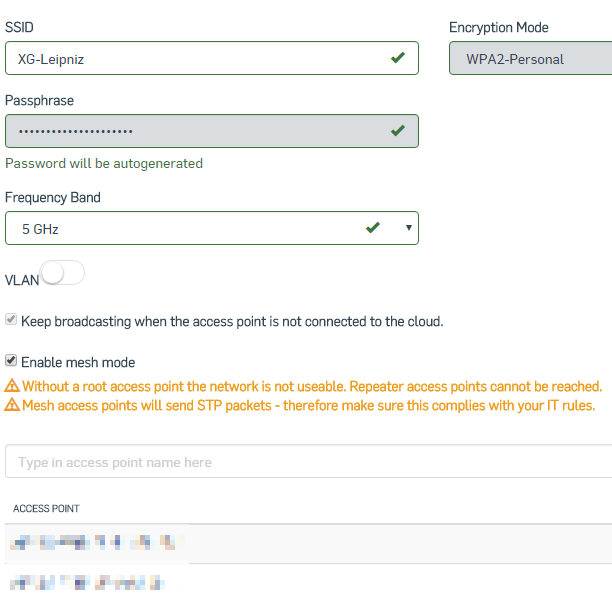Click the SSID field containing XG-Leipniz
The height and width of the screenshot is (596, 612).
point(212,58)
